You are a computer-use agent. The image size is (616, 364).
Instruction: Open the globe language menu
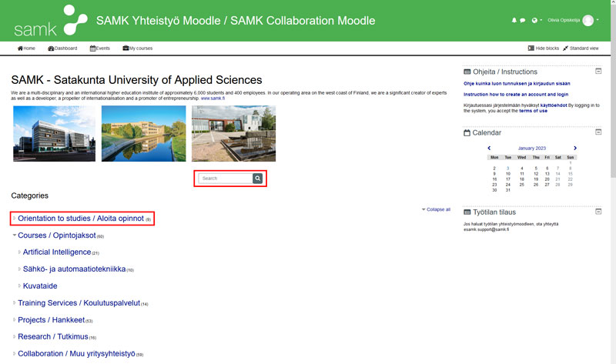[x=536, y=21]
